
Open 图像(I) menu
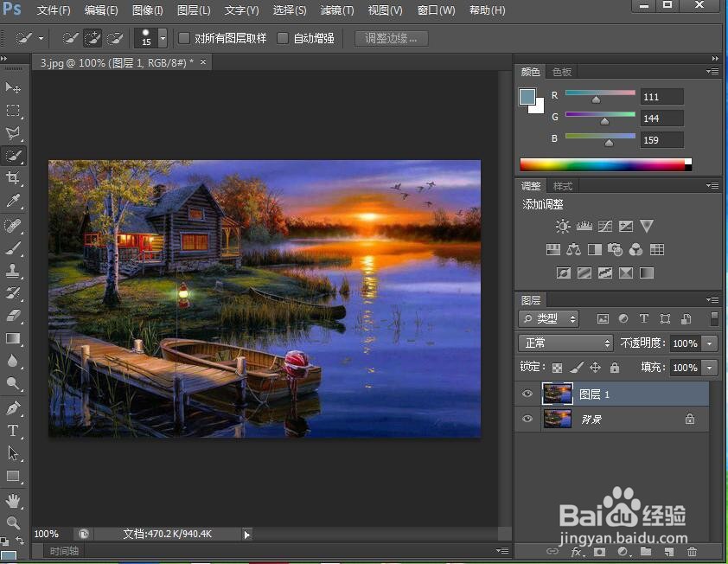click(x=147, y=10)
